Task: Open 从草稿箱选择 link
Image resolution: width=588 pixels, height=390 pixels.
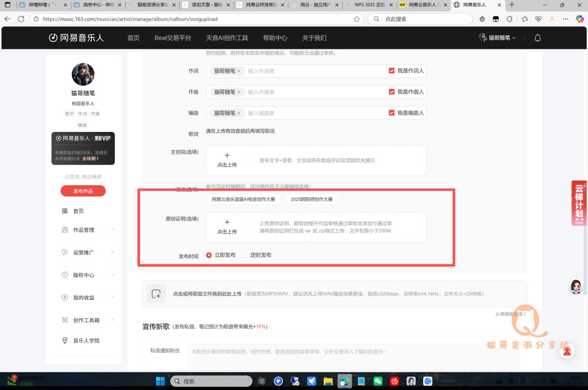Action: tap(510, 314)
